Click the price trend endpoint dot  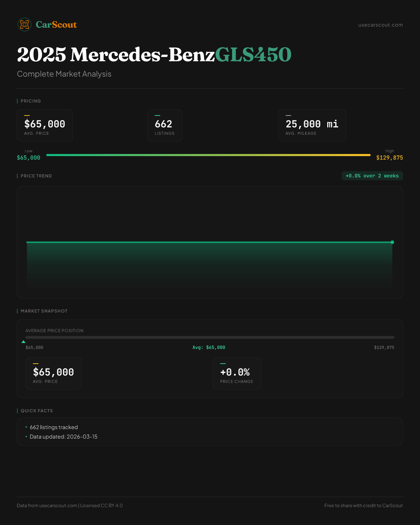tap(392, 242)
